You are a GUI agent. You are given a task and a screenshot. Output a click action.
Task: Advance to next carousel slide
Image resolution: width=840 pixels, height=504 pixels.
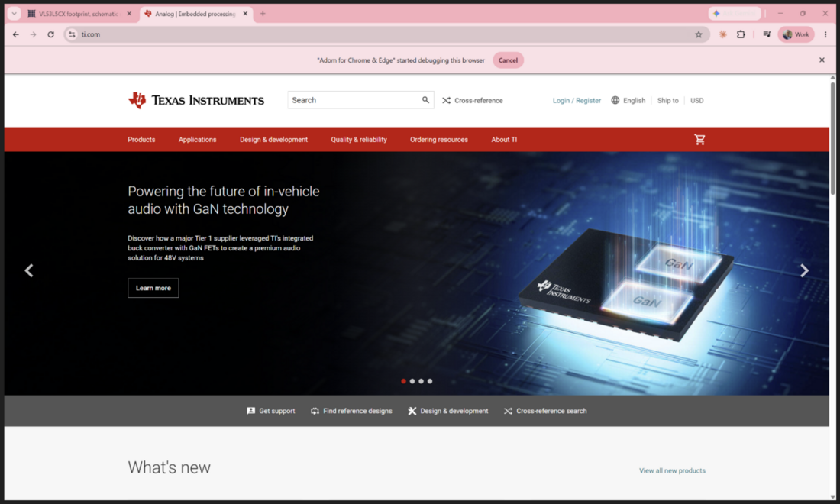(x=804, y=270)
